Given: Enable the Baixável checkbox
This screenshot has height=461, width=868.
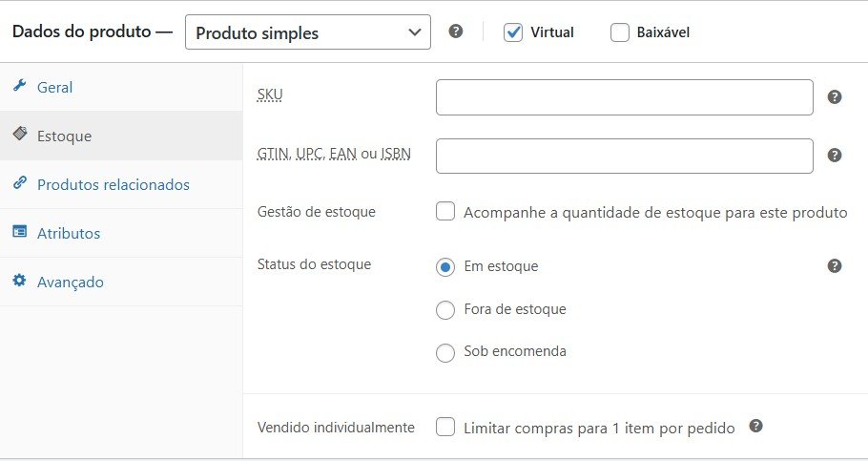Looking at the screenshot, I should point(620,32).
